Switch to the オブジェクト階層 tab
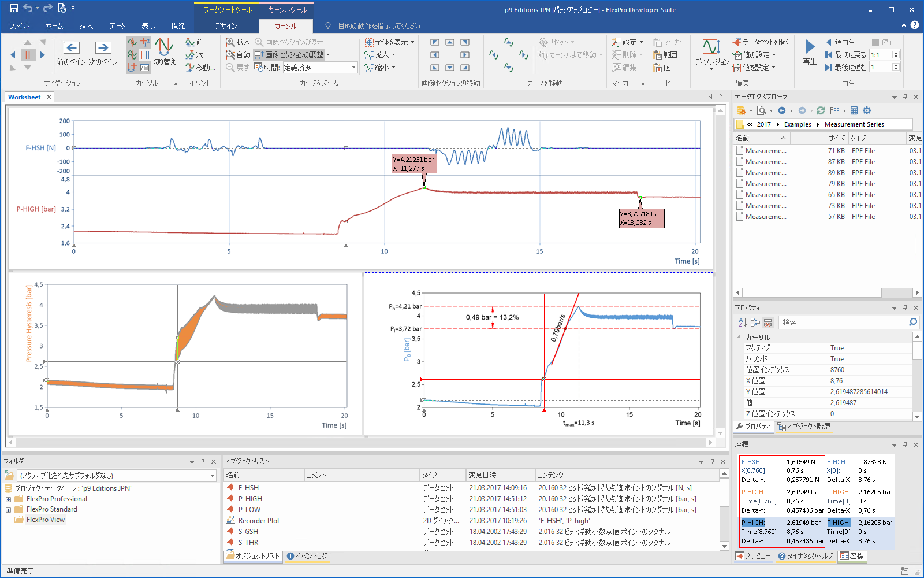924x578 pixels. coord(804,427)
